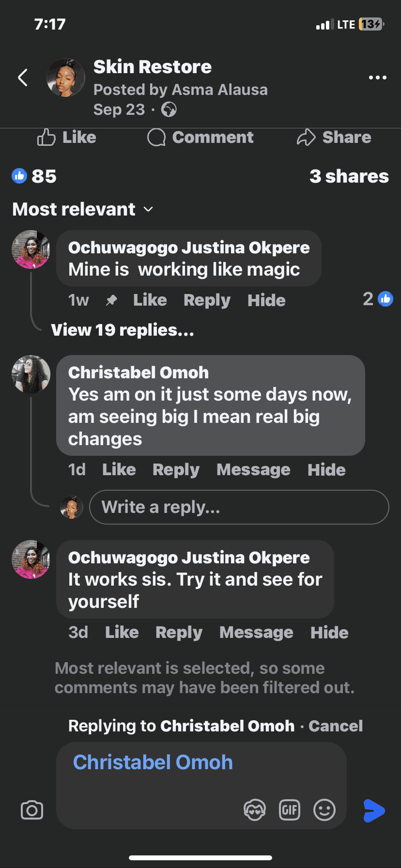Viewport: 401px width, 868px height.
Task: Like Christabel Omoh's comment
Action: click(119, 470)
